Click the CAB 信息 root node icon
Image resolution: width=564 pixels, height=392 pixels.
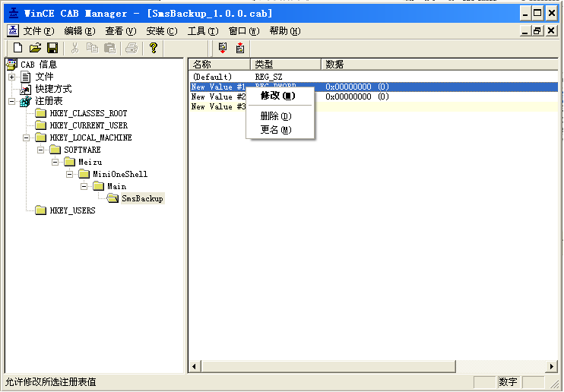pos(11,65)
